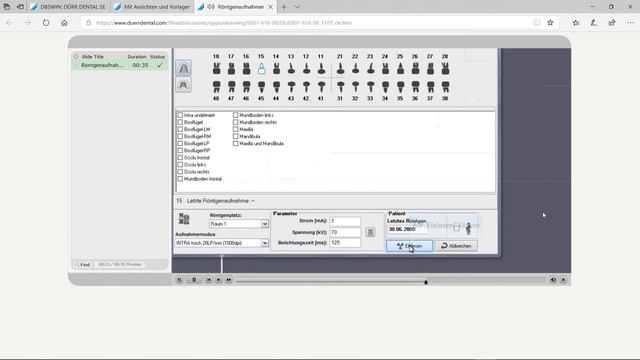Switch to Mit Ansichten und Vorlagen tab
This screenshot has width=640, height=360.
152,7
